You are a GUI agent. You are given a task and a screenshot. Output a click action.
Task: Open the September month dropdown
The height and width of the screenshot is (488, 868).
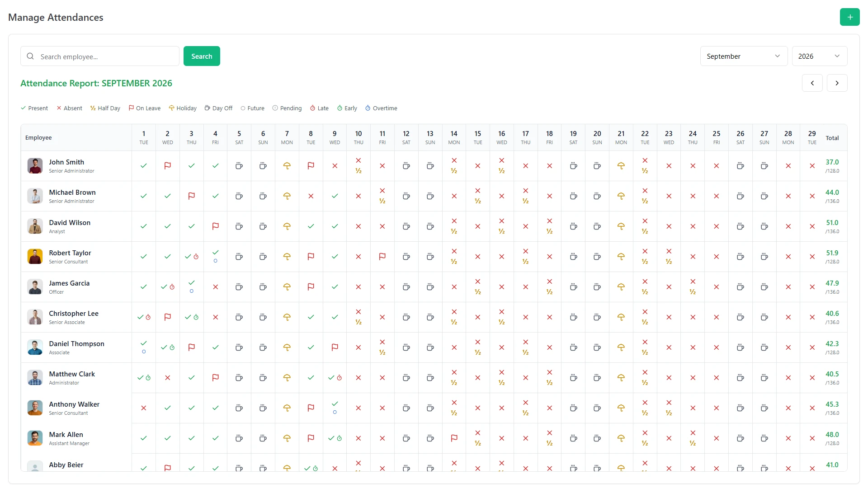(x=744, y=56)
